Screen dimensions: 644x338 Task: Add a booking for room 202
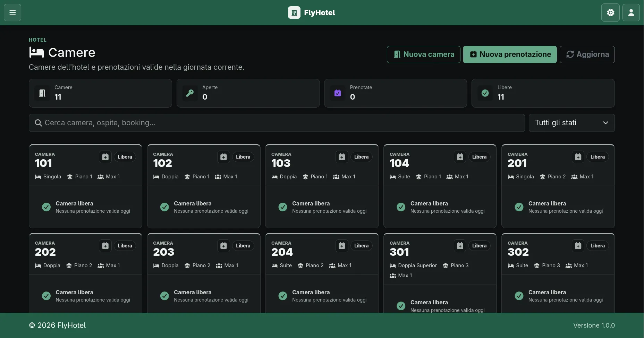click(x=105, y=246)
